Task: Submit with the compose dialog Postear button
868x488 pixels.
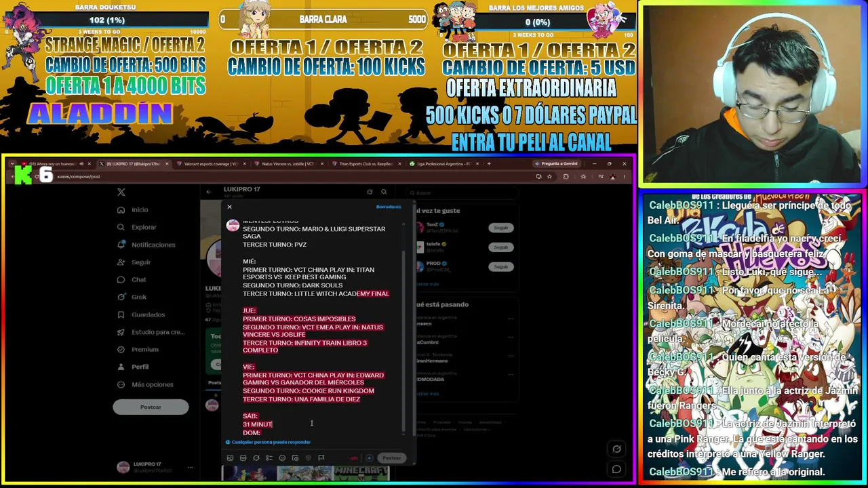Action: point(391,458)
